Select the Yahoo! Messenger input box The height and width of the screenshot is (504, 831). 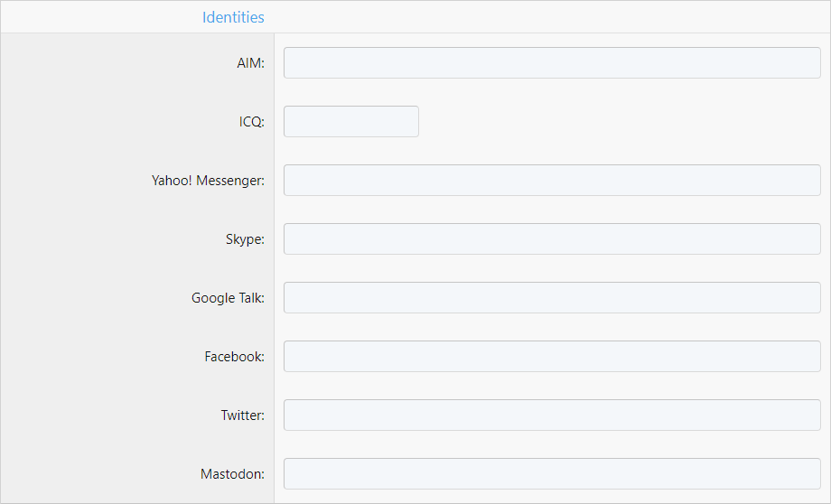(552, 180)
